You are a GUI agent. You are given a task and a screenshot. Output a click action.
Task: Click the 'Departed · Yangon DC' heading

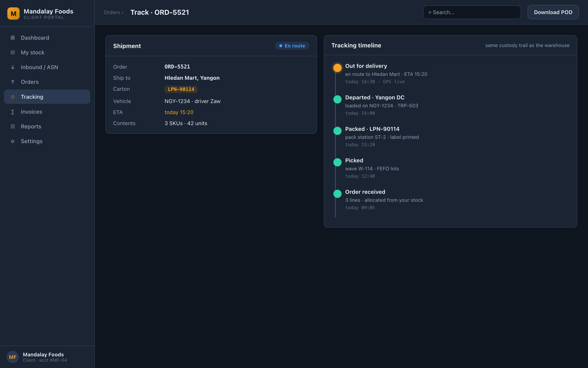click(x=375, y=97)
